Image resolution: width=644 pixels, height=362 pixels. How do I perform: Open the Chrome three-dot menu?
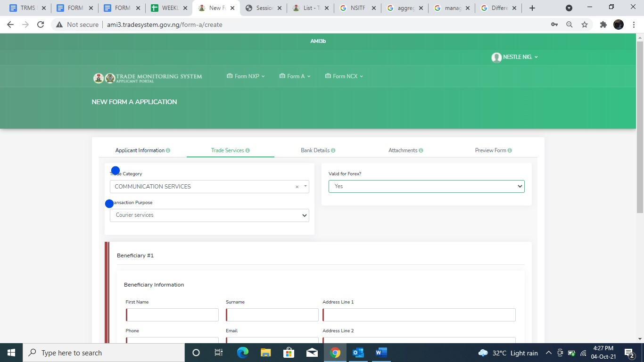click(634, 25)
